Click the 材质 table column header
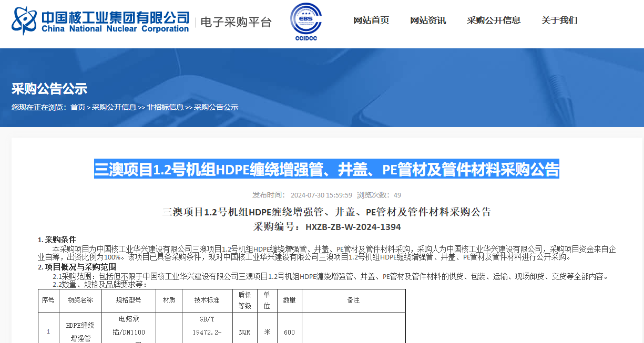The width and height of the screenshot is (644, 343). click(169, 300)
